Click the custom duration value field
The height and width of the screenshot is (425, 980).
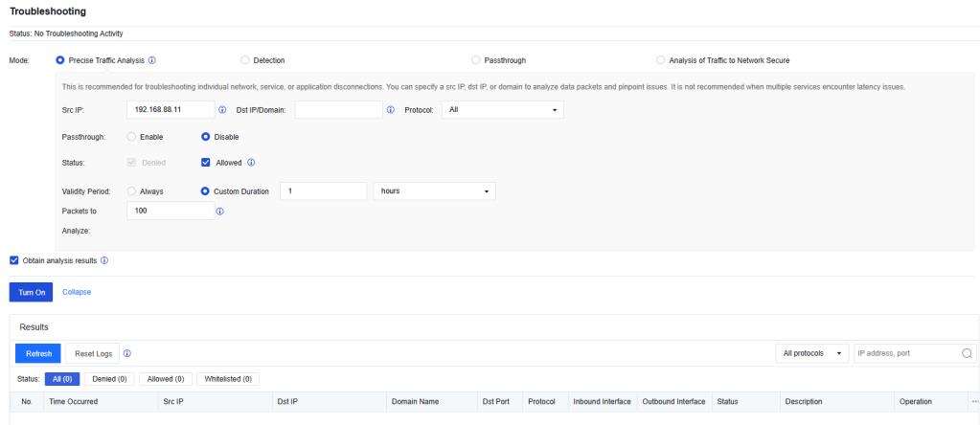[x=324, y=191]
